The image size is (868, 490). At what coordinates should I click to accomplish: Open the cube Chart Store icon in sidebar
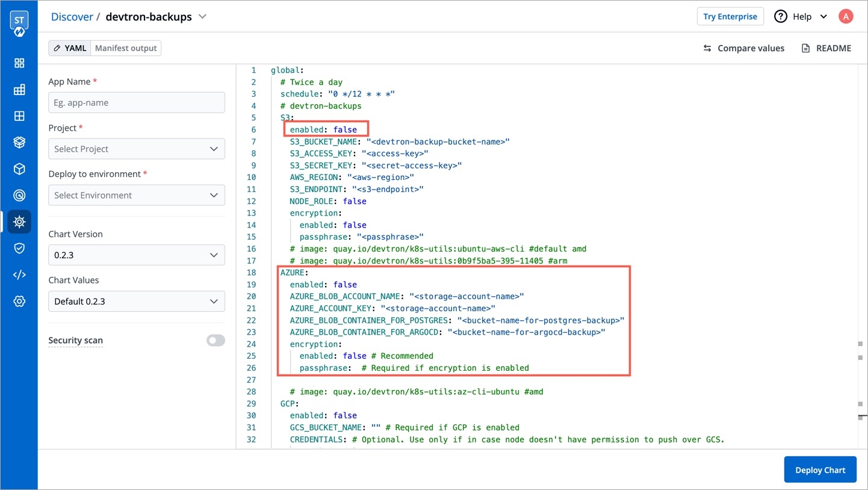pos(19,169)
